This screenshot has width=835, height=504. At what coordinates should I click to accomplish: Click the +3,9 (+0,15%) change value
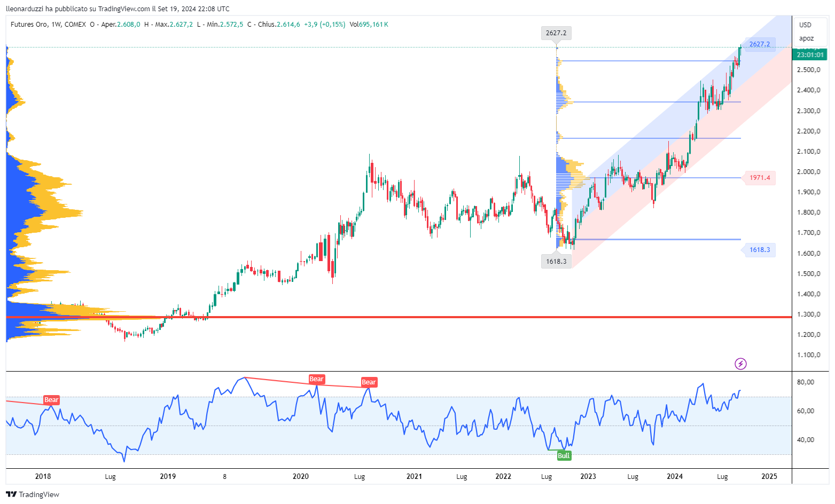tap(325, 25)
